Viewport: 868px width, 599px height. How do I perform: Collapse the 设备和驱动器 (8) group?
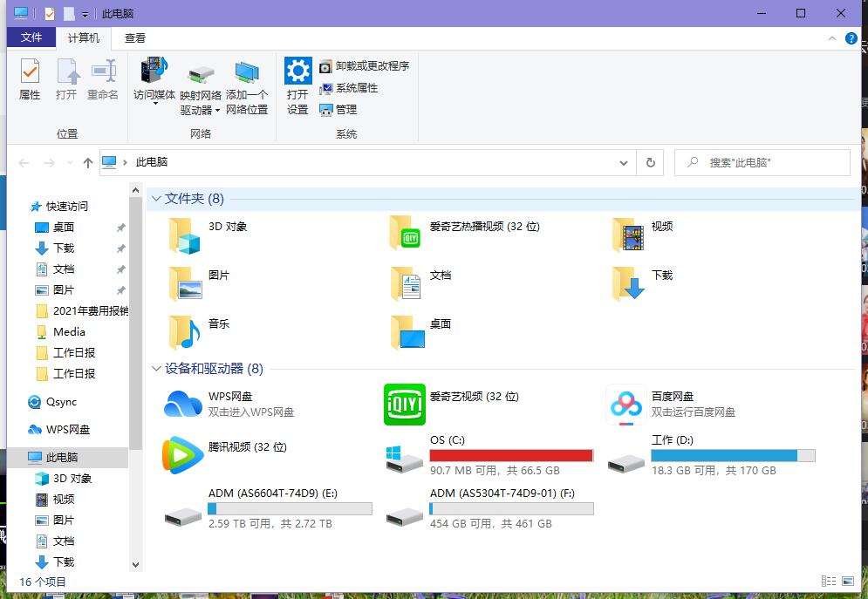coord(156,368)
